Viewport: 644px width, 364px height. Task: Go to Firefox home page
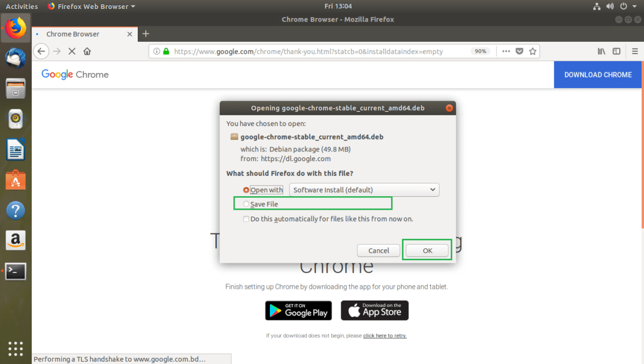[87, 51]
